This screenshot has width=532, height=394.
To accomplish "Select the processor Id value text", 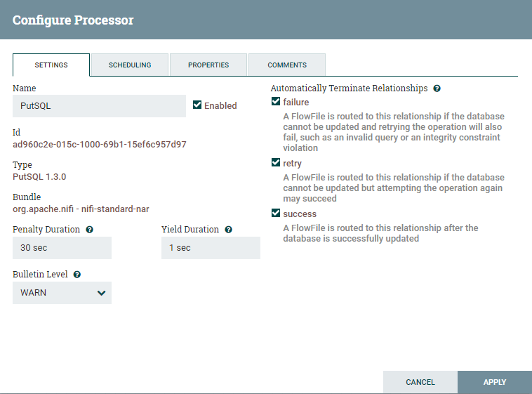I will (100, 145).
